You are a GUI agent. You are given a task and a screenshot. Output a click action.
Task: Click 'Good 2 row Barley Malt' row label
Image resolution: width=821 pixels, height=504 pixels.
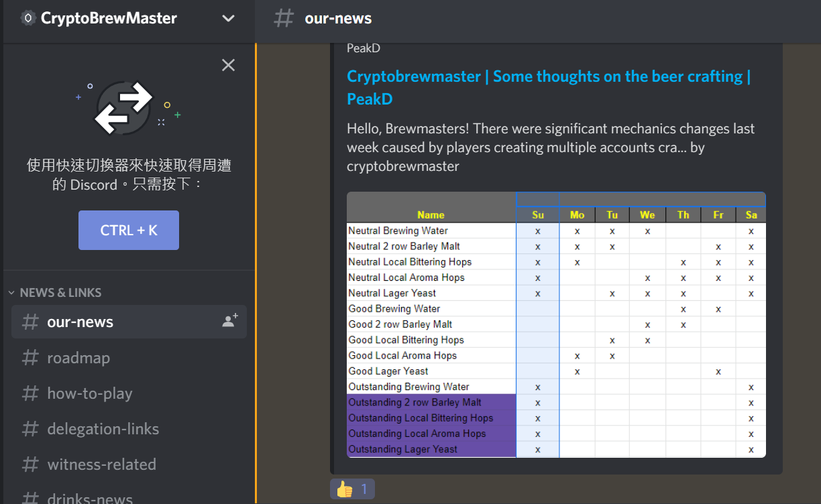(x=400, y=324)
